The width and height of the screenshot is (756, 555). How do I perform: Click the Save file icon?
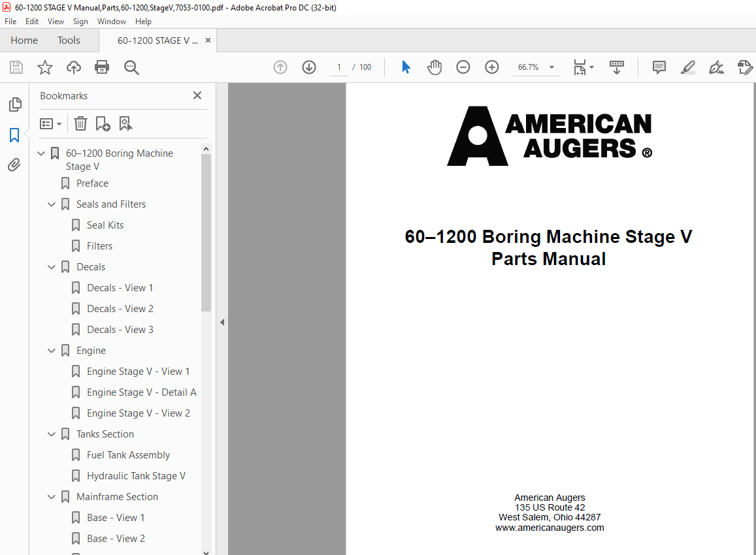click(x=16, y=67)
